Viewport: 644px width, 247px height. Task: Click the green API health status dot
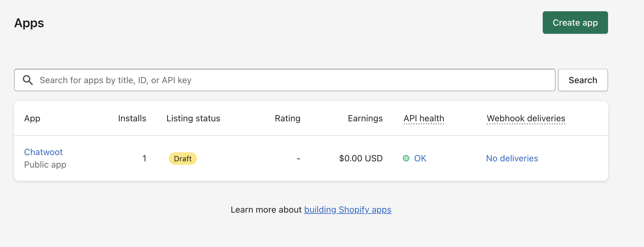pyautogui.click(x=406, y=158)
